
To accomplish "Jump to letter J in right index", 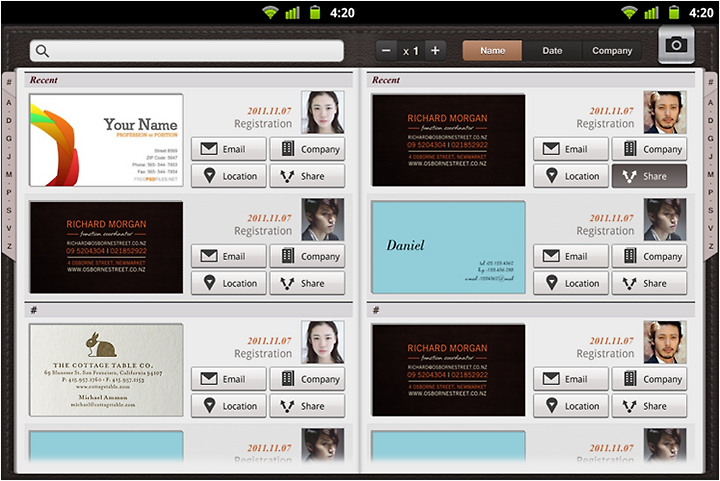I will (710, 157).
